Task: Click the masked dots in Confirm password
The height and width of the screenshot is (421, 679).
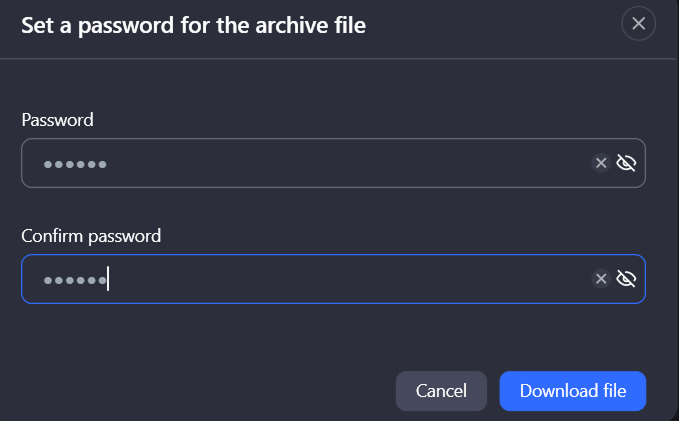Action: pyautogui.click(x=75, y=280)
